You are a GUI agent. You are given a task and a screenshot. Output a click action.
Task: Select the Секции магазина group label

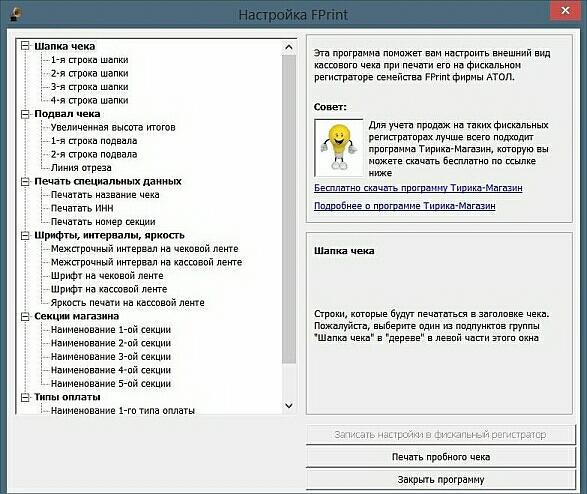pyautogui.click(x=77, y=317)
